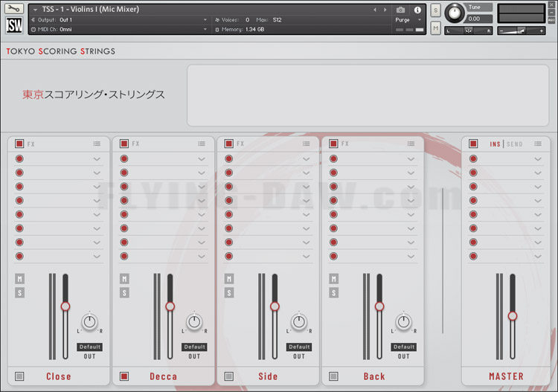Open Decca channel FX list menu icon
This screenshot has height=392, width=558.
coord(202,144)
